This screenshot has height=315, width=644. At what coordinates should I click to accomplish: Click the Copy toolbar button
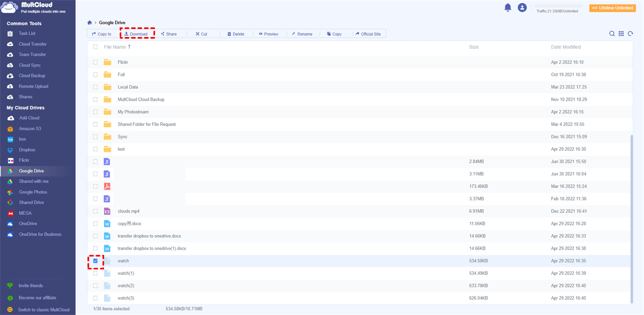click(334, 34)
